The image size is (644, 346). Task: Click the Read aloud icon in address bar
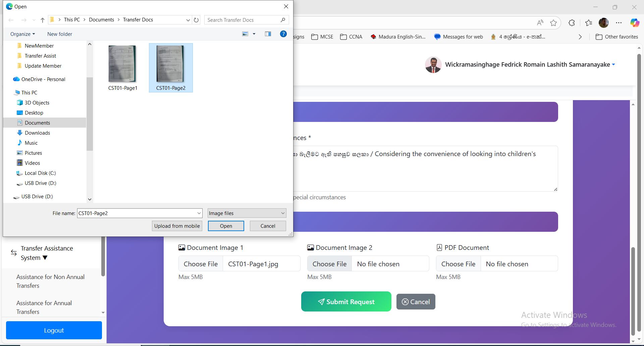[540, 23]
